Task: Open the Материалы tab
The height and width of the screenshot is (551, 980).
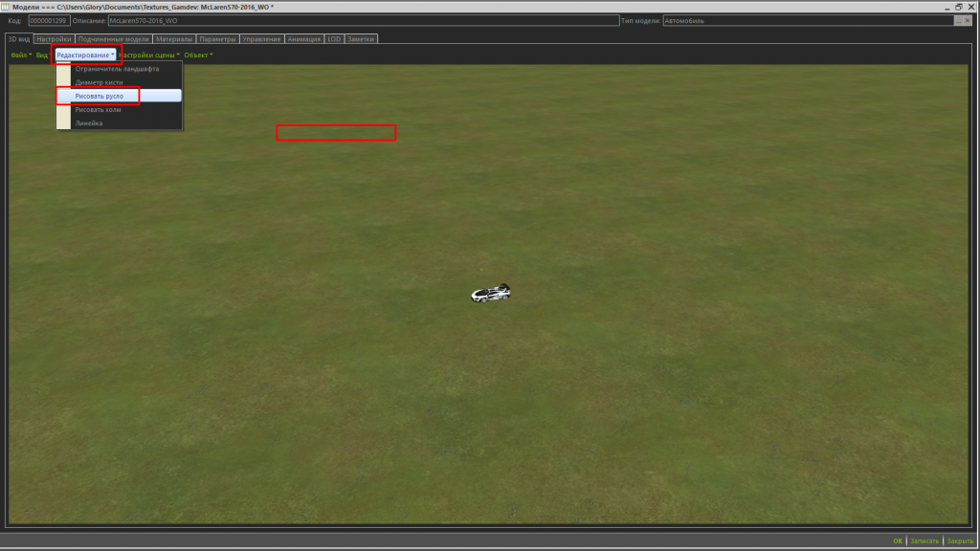Action: pyautogui.click(x=174, y=38)
